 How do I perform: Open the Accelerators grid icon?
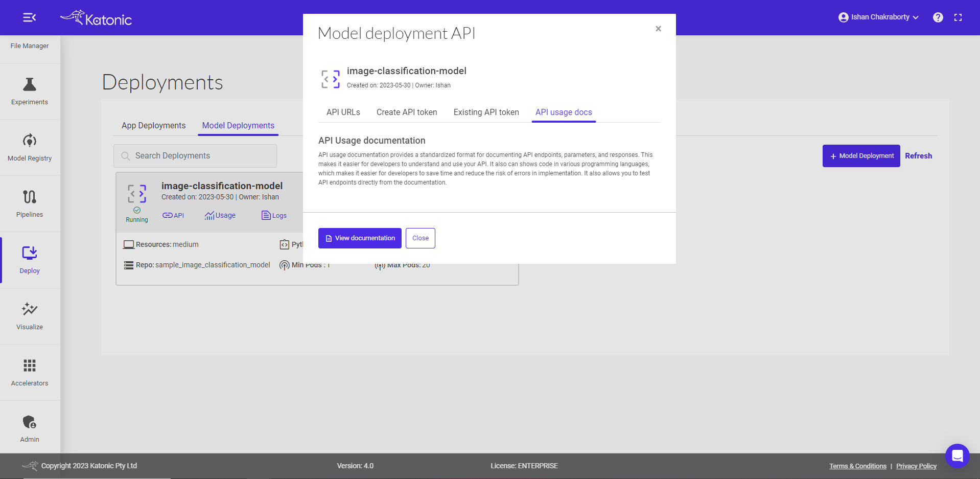(30, 366)
